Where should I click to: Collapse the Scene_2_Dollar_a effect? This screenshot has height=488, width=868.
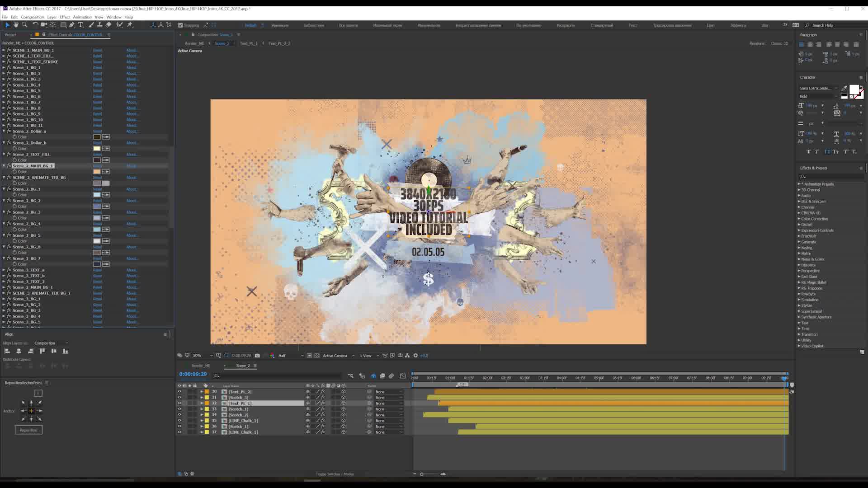[x=4, y=131]
